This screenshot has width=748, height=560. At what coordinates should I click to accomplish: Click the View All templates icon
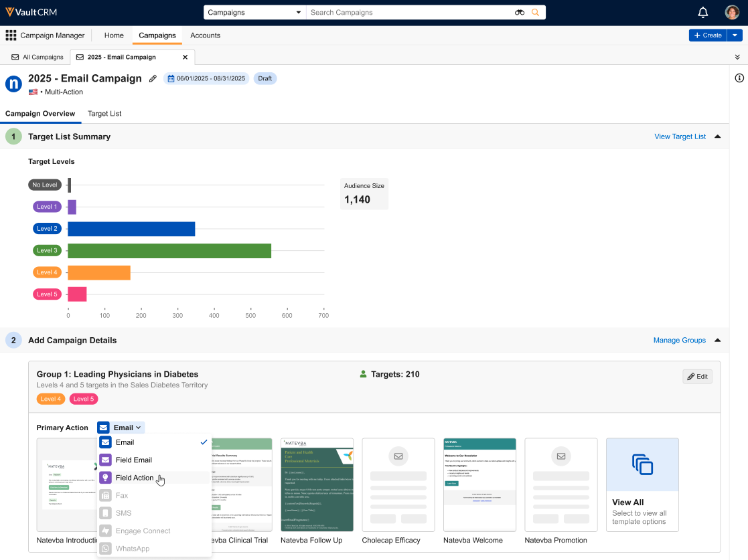pyautogui.click(x=642, y=464)
